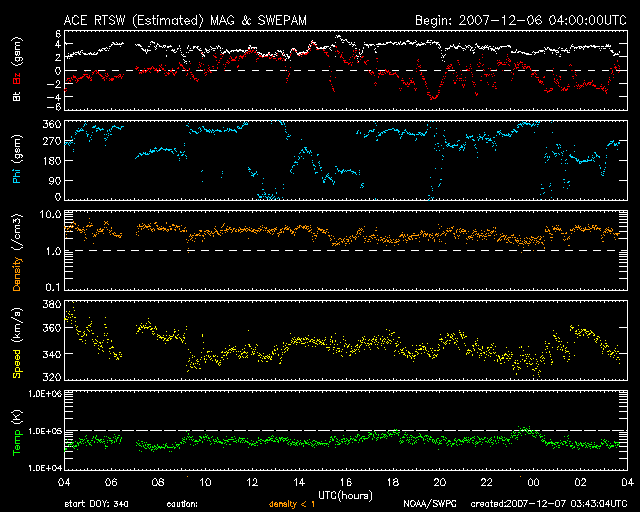Image resolution: width=640 pixels, height=512 pixels.
Task: Click the '14' hour label on time axis
Action: [299, 482]
